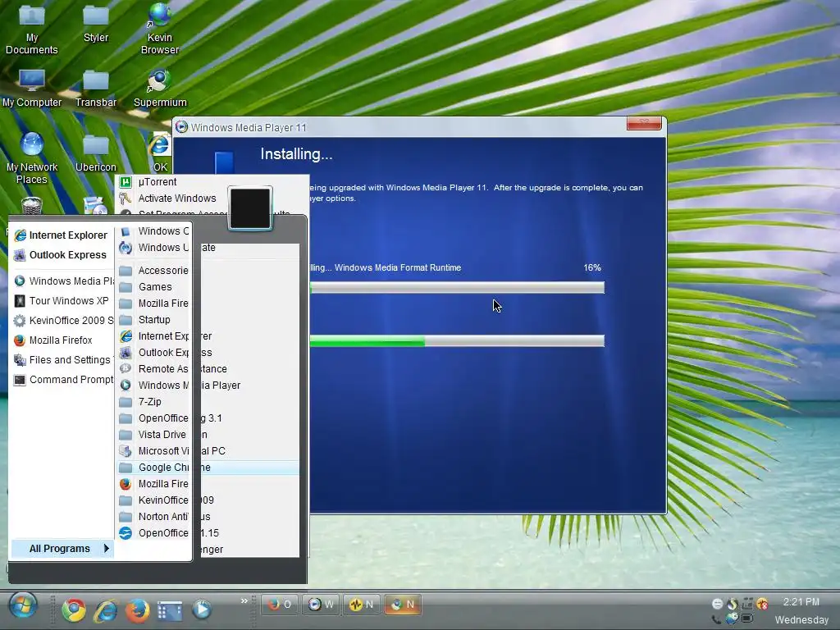The width and height of the screenshot is (840, 630).
Task: Click the white round tray icon
Action: (x=717, y=604)
